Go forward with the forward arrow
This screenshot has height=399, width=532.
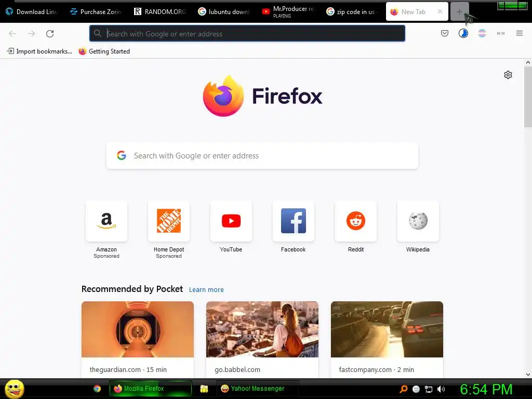pyautogui.click(x=31, y=33)
